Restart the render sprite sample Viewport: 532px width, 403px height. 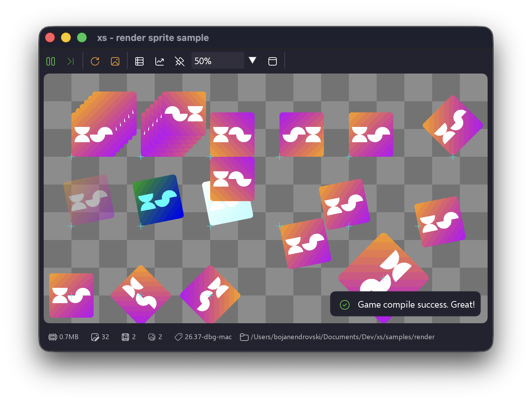pyautogui.click(x=95, y=61)
